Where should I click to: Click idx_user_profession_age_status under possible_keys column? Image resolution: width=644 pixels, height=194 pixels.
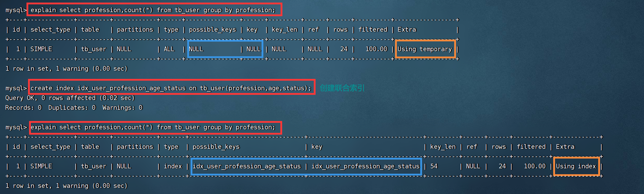tap(247, 166)
